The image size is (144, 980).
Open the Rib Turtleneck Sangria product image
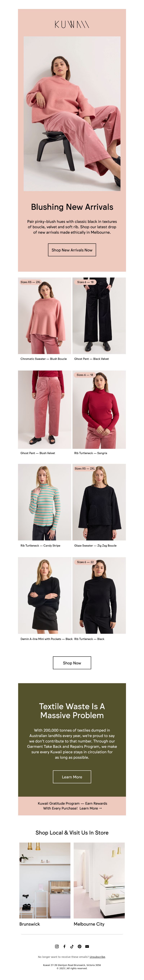pos(99,409)
